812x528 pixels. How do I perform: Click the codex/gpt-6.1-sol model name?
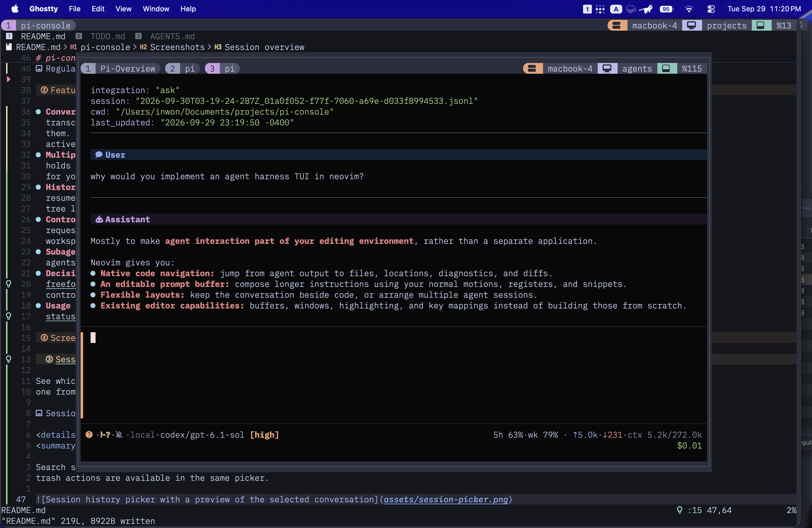(202, 435)
